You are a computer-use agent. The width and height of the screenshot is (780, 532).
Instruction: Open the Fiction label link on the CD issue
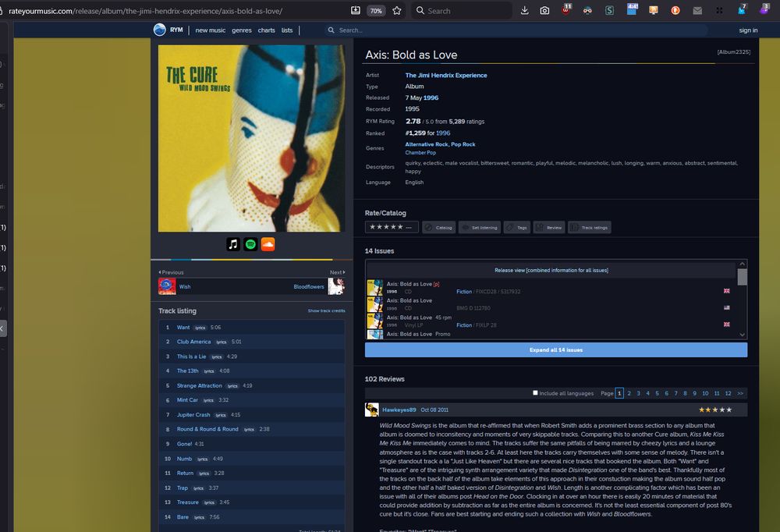[464, 292]
